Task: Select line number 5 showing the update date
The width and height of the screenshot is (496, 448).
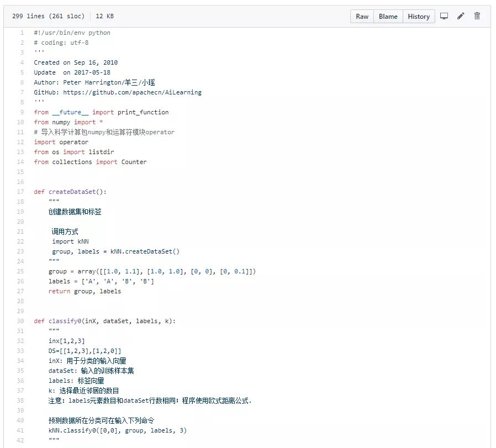Action: point(21,72)
